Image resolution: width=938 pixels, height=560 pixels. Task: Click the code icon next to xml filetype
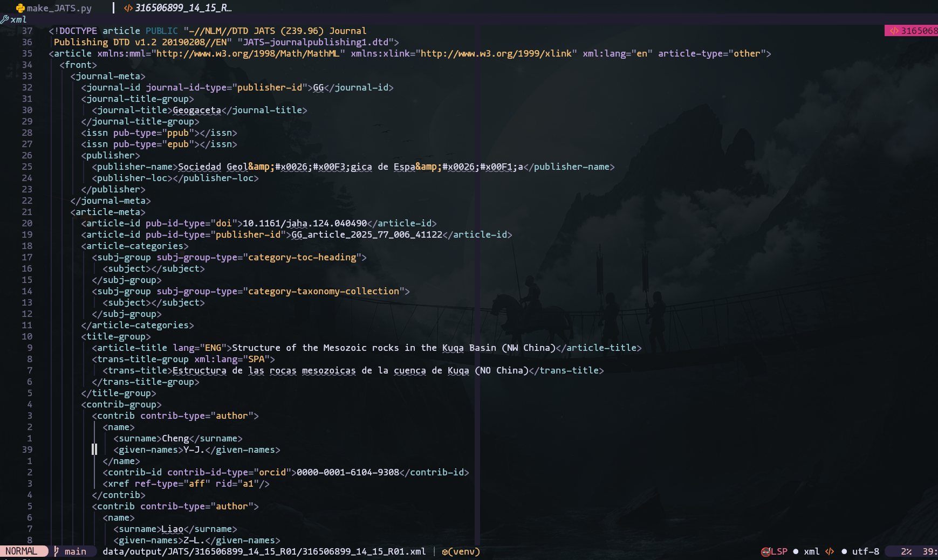[x=830, y=551]
